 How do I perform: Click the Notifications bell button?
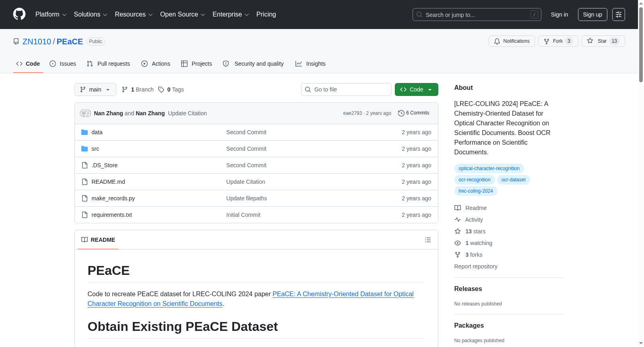point(512,41)
